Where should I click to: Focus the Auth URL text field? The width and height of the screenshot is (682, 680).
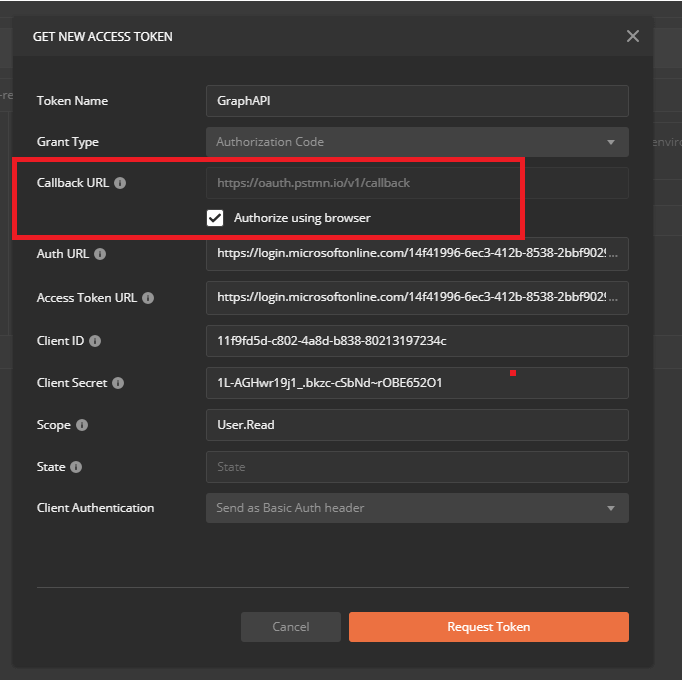tap(416, 254)
